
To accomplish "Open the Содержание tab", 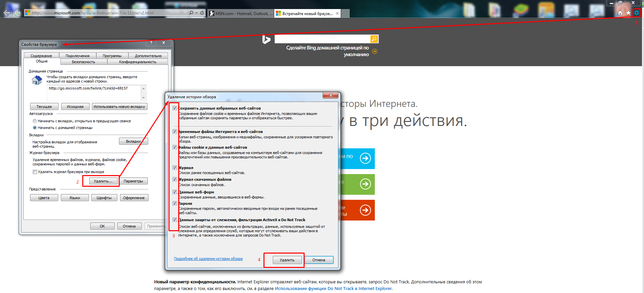I will [x=41, y=56].
